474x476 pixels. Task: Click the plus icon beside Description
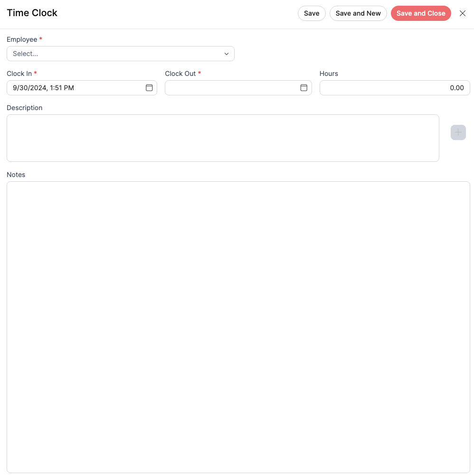tap(458, 132)
